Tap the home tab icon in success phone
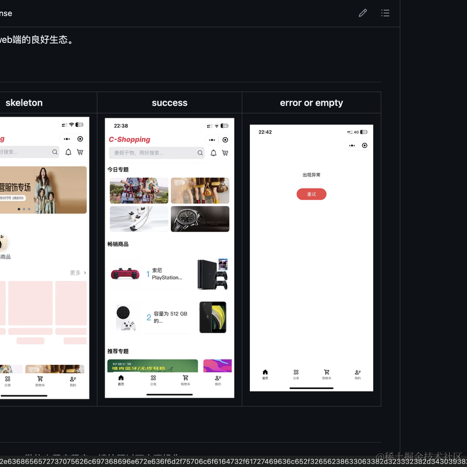The width and height of the screenshot is (467, 467). pyautogui.click(x=121, y=378)
